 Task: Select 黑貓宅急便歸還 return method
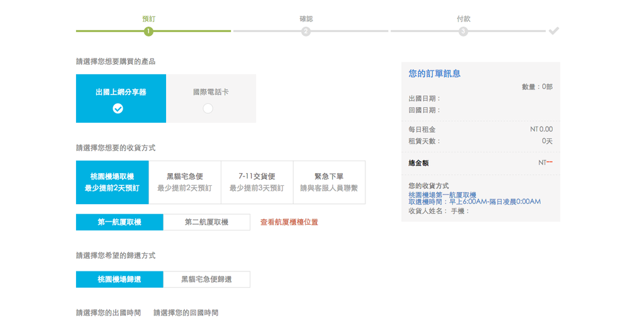(x=206, y=279)
